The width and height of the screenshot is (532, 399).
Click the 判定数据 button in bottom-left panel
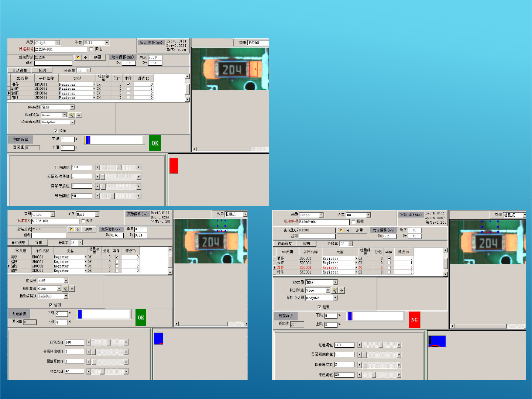coord(19,314)
